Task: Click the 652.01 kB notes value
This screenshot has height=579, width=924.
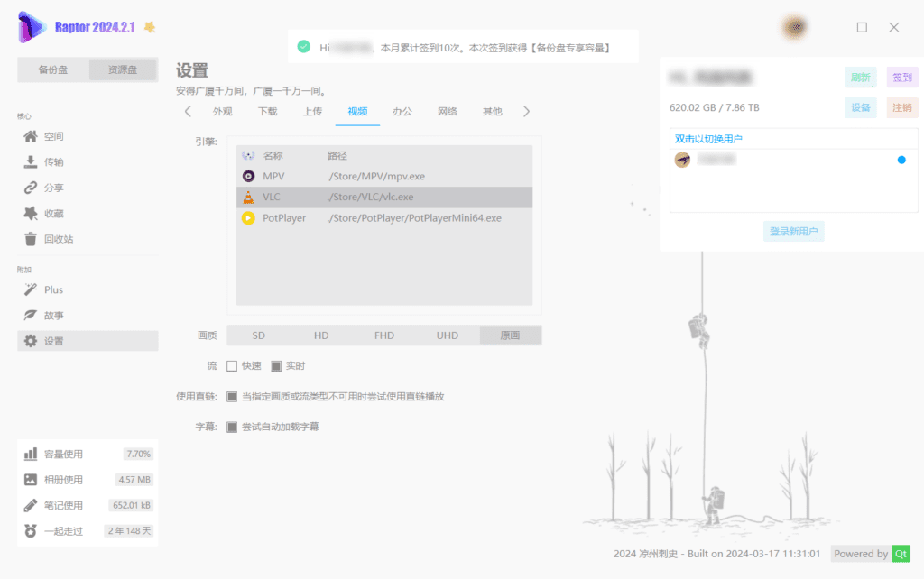Action: 132,505
